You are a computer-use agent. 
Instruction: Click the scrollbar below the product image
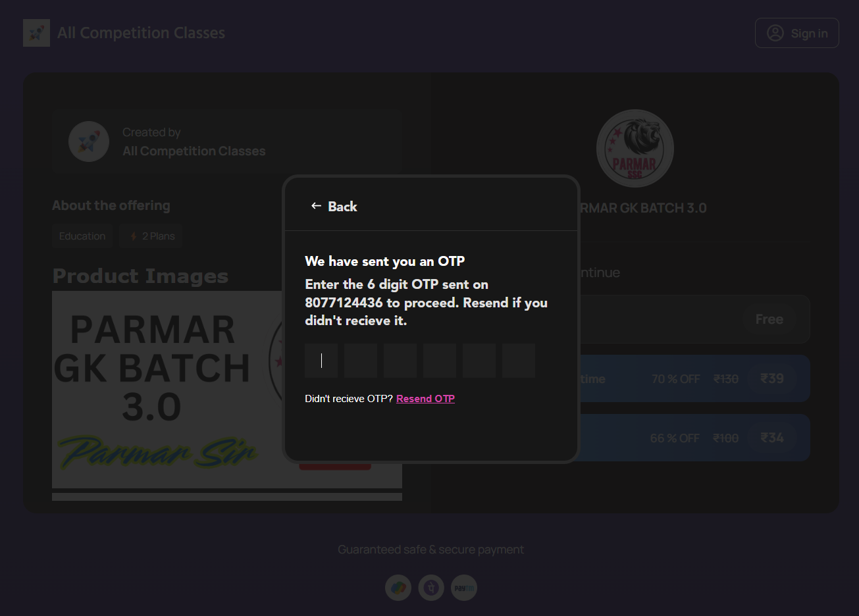(227, 496)
